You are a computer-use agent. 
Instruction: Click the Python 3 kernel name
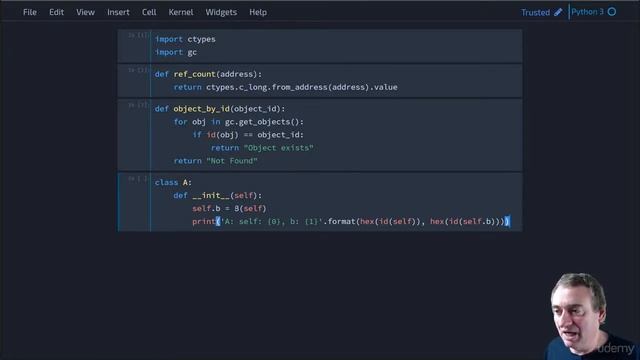(x=587, y=12)
